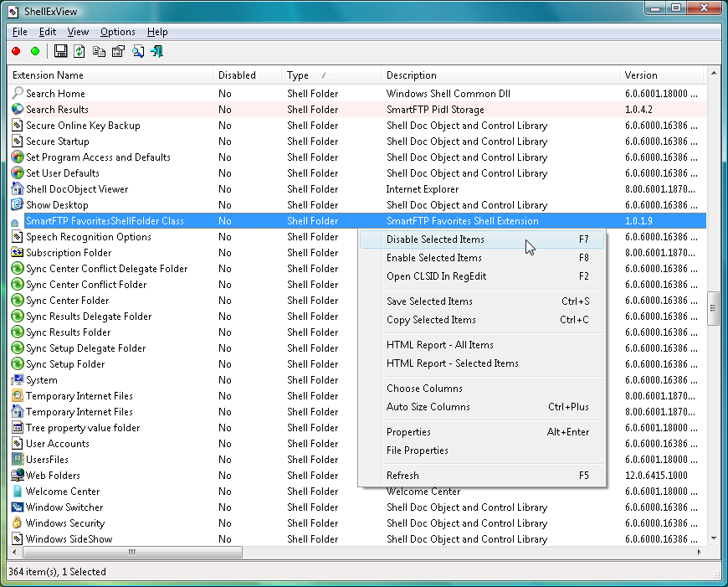Click the green Enable Selected Items toolbar icon
The width and height of the screenshot is (728, 587).
pos(35,51)
